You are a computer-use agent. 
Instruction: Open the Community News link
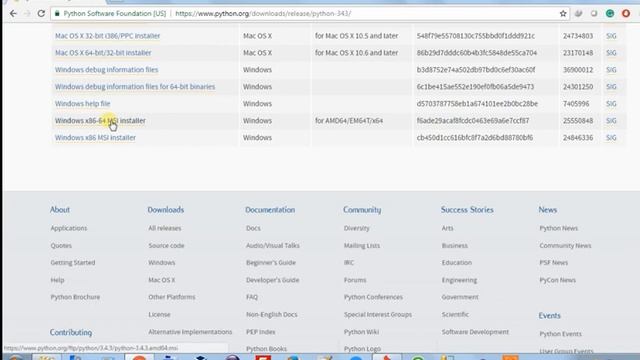click(565, 246)
